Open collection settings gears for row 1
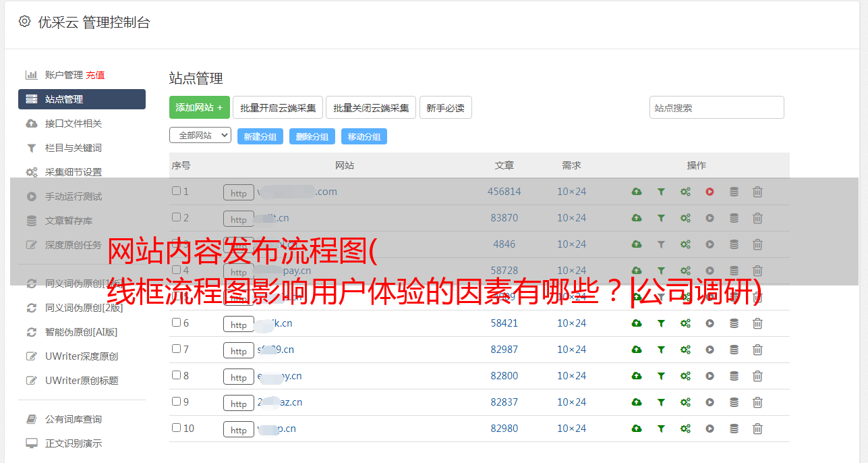This screenshot has height=463, width=868. [x=685, y=192]
